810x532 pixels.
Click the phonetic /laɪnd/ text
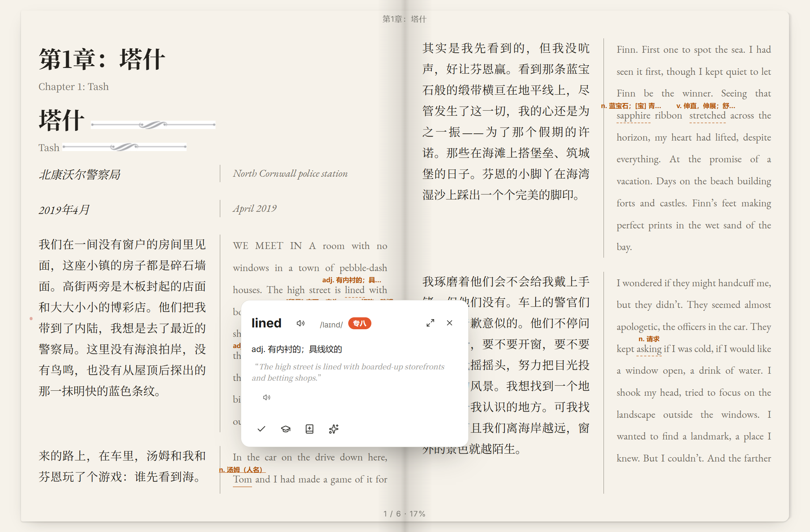[331, 325]
